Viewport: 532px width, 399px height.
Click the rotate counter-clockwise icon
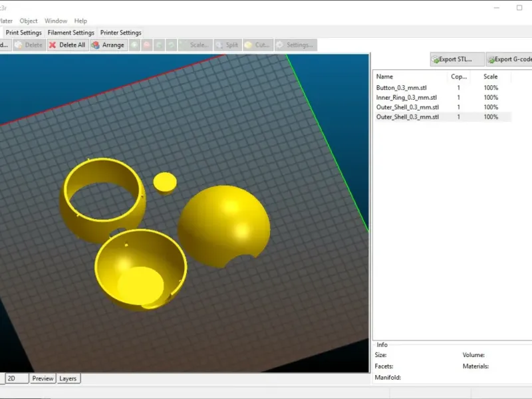[159, 45]
